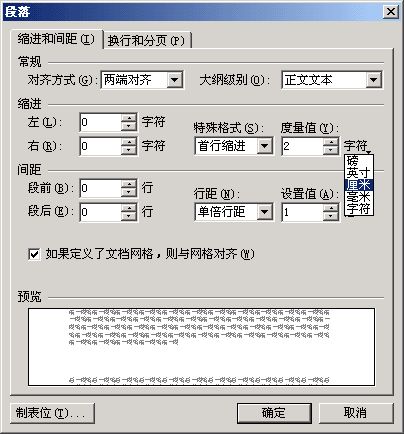The width and height of the screenshot is (404, 434).
Task: Open the 制表位 settings button
Action: coord(52,413)
